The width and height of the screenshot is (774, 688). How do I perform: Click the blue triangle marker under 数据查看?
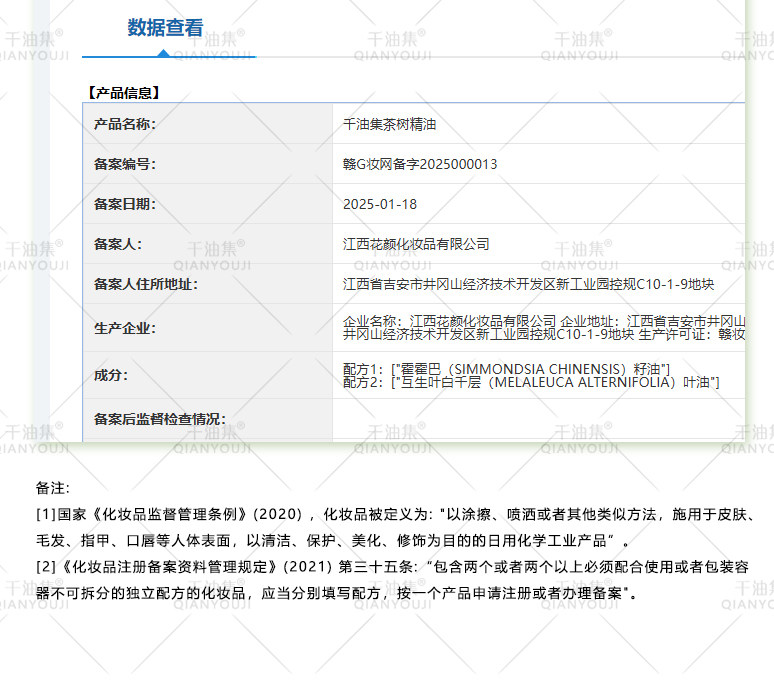(x=163, y=53)
